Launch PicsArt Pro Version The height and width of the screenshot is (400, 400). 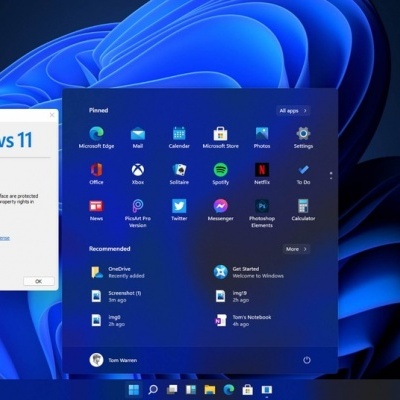point(138,213)
